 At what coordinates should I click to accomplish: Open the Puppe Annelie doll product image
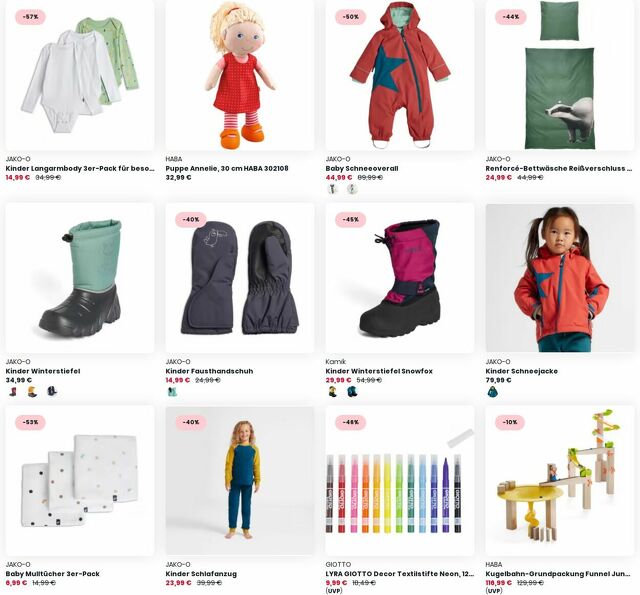coord(240,75)
